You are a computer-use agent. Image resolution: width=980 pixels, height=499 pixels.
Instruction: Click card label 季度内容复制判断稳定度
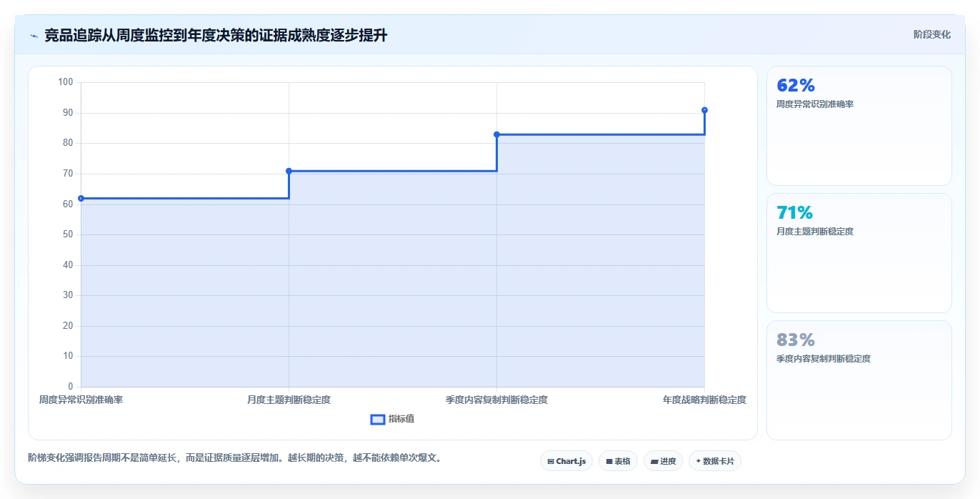click(824, 359)
